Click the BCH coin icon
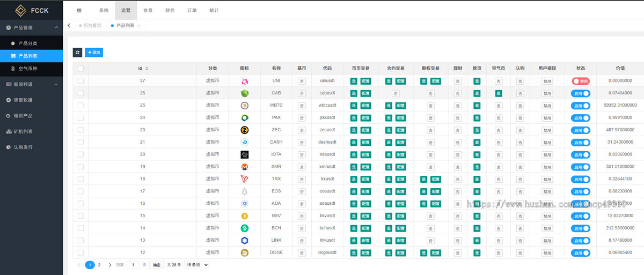The width and height of the screenshot is (644, 275). pyautogui.click(x=245, y=228)
